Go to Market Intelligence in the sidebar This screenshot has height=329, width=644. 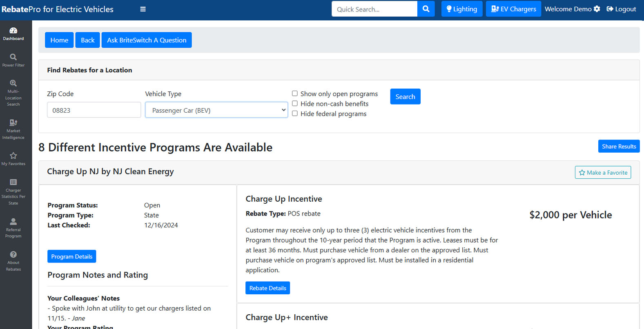13,123
